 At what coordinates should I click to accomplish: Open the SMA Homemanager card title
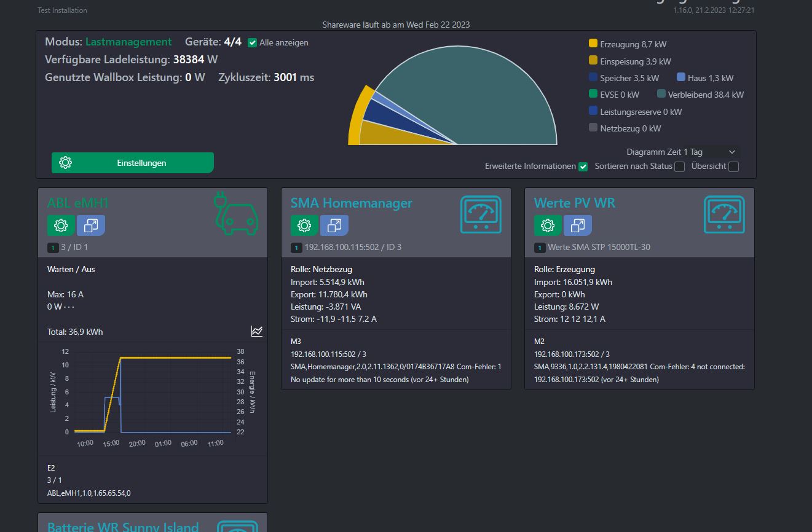tap(352, 203)
